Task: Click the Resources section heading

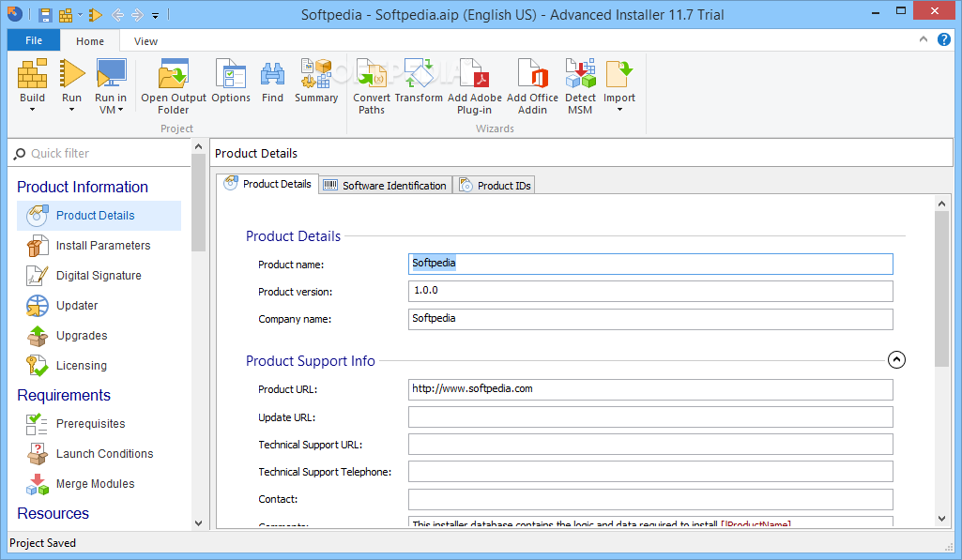Action: pos(53,513)
